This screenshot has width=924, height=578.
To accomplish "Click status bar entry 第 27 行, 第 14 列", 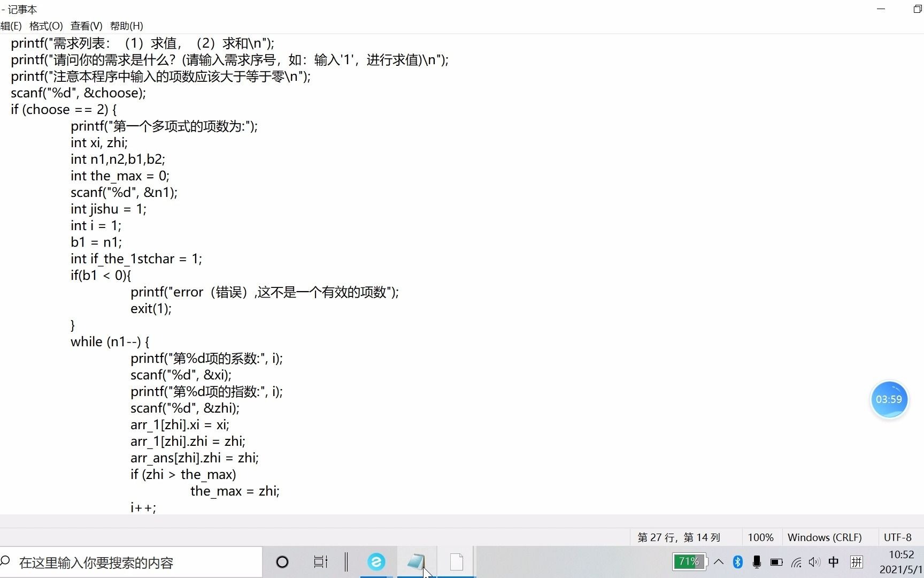I will pos(679,537).
